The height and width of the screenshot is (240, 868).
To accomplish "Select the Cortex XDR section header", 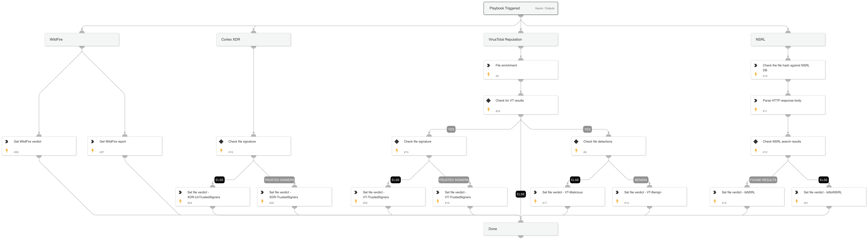I will click(x=253, y=39).
